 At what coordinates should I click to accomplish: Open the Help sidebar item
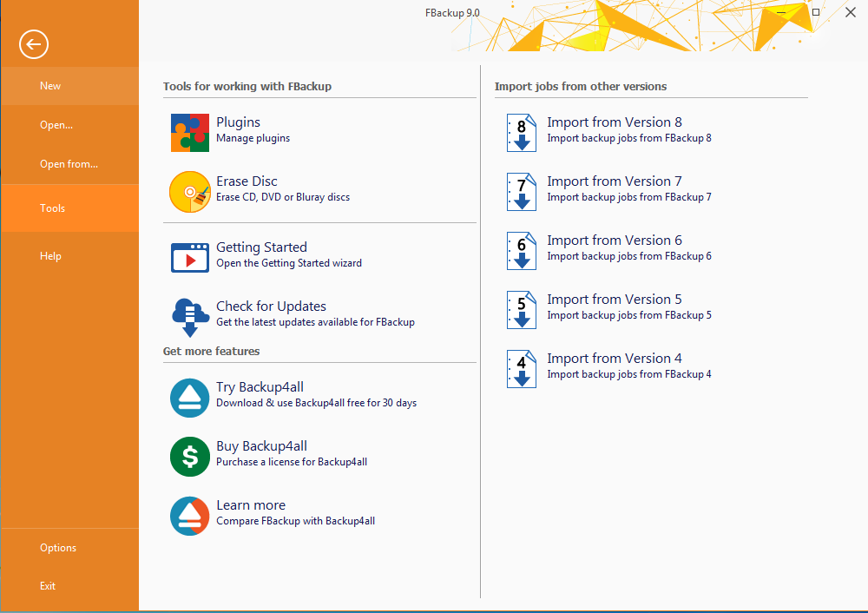(x=69, y=256)
